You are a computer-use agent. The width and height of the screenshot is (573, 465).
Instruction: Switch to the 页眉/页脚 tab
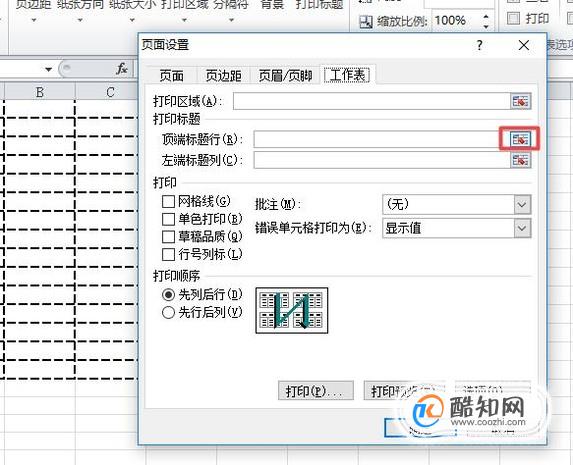(285, 76)
